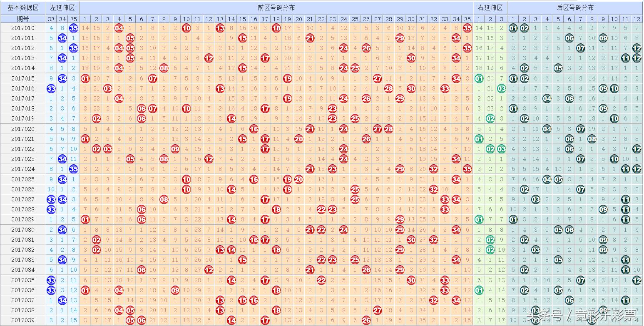Select green ball 01 in row 2017015

pyautogui.click(x=479, y=78)
